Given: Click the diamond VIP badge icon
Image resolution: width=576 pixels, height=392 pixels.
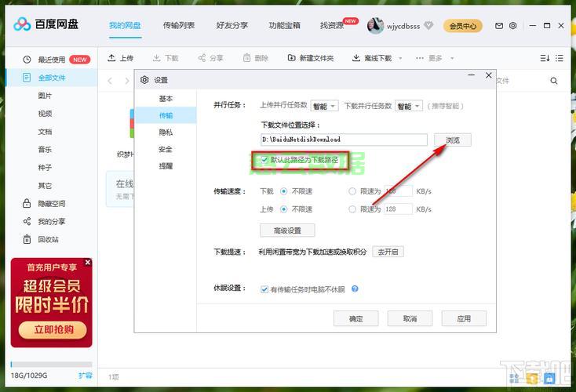Looking at the screenshot, I should (428, 26).
